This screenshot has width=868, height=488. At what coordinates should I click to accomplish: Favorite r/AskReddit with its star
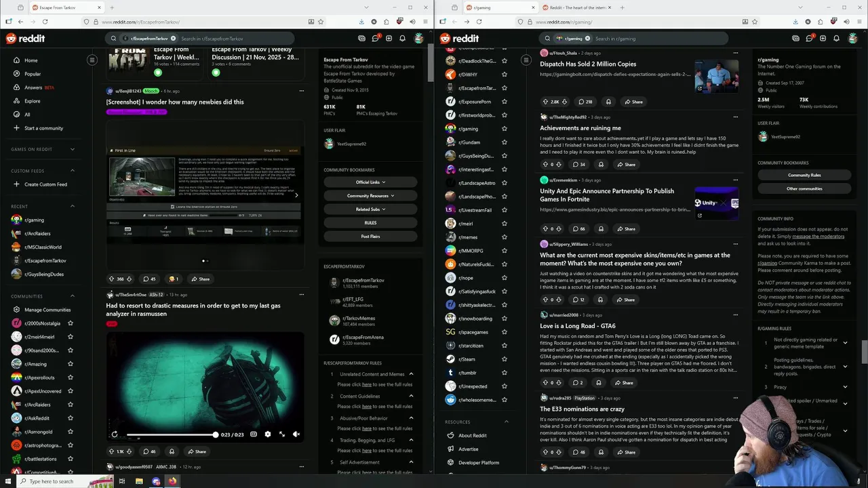tap(70, 418)
